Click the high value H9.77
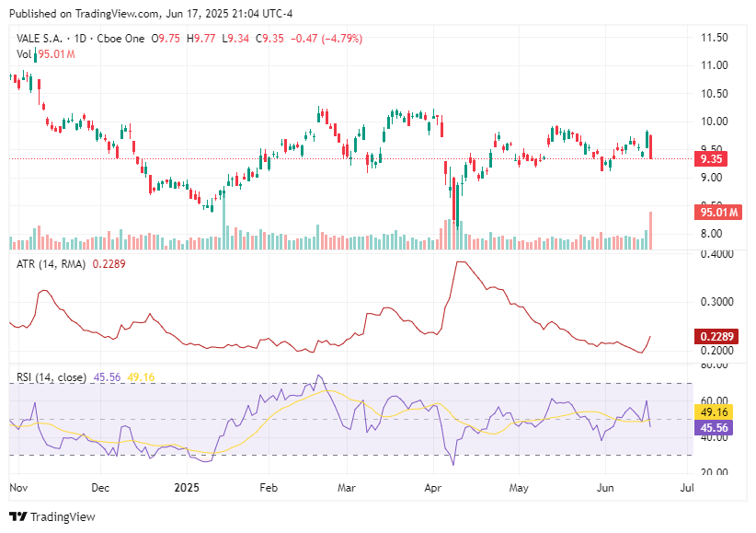 coord(201,39)
